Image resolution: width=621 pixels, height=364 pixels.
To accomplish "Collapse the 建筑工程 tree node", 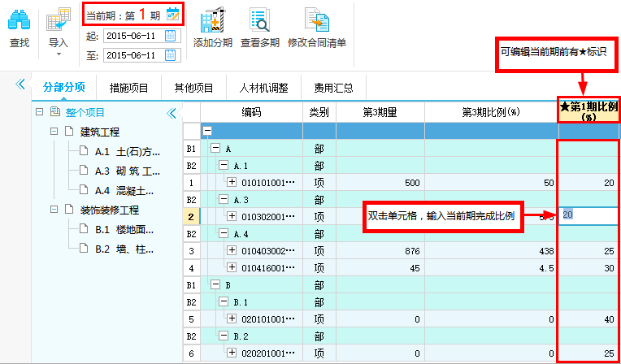I will pyautogui.click(x=55, y=132).
